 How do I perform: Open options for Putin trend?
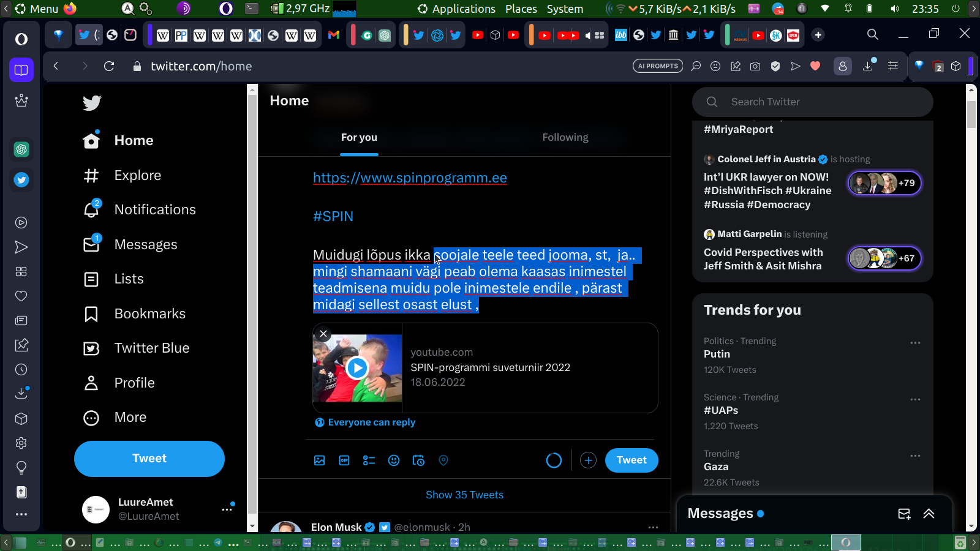click(x=915, y=343)
